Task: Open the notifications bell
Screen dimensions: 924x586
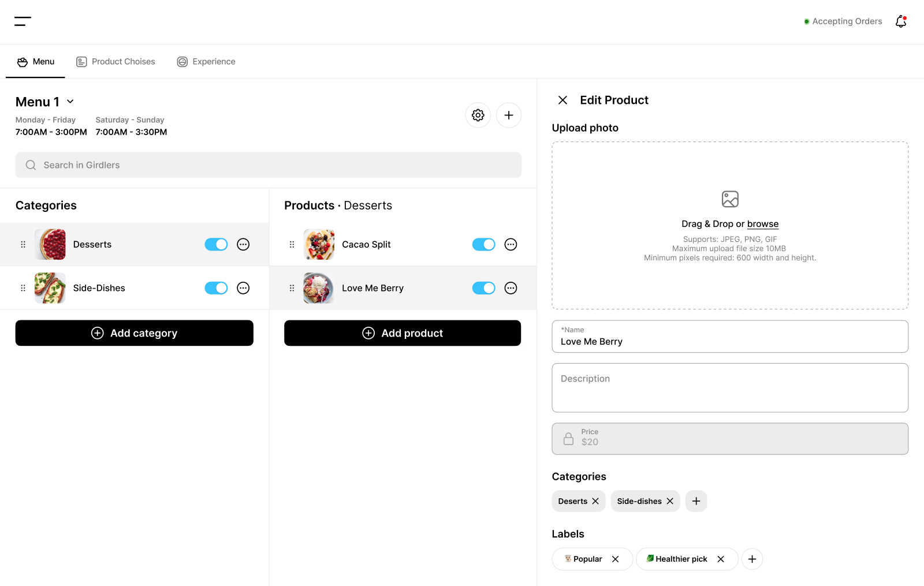Action: point(900,21)
